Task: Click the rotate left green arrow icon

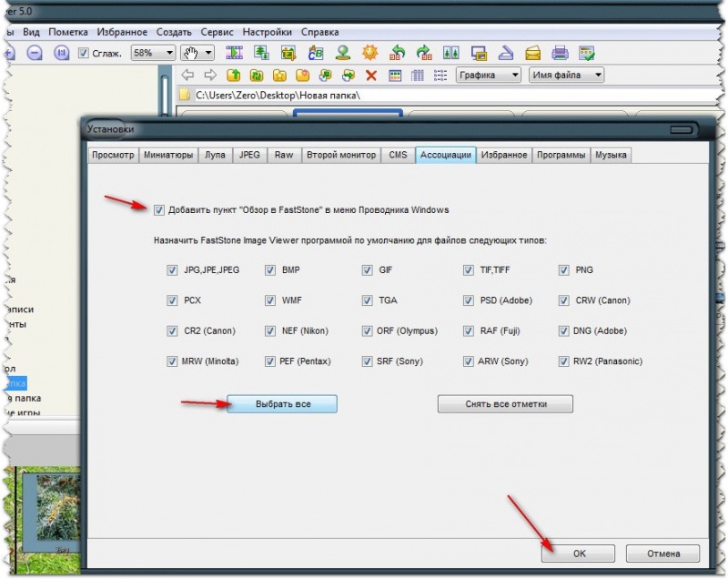Action: pos(397,53)
